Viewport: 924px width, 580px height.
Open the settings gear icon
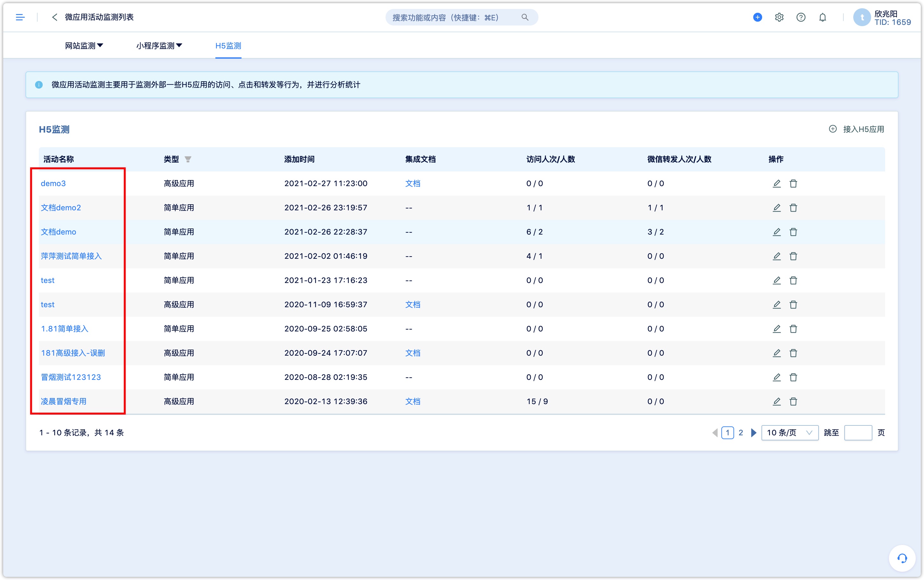779,17
